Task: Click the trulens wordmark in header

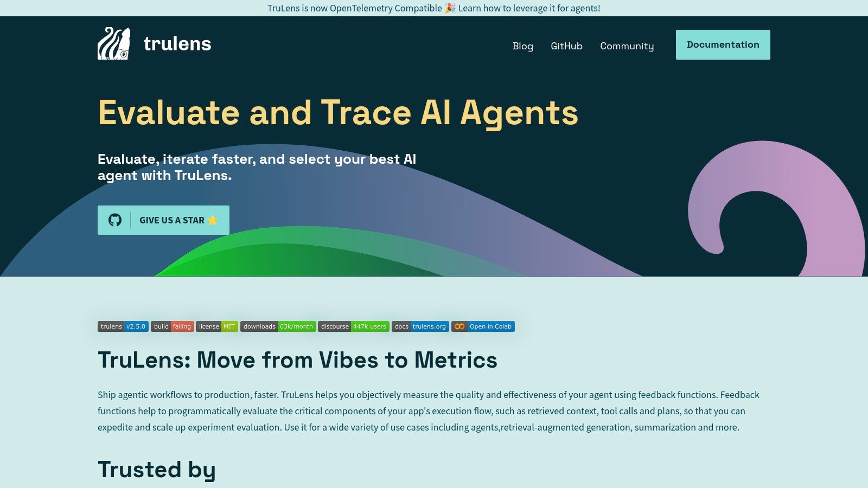Action: tap(177, 43)
